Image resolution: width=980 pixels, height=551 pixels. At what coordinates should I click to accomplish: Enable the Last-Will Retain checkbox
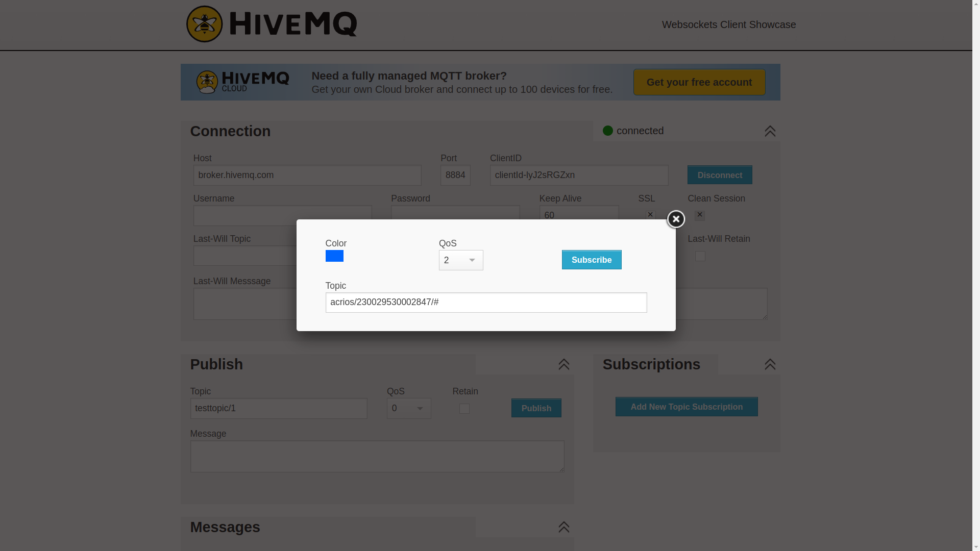pyautogui.click(x=700, y=256)
